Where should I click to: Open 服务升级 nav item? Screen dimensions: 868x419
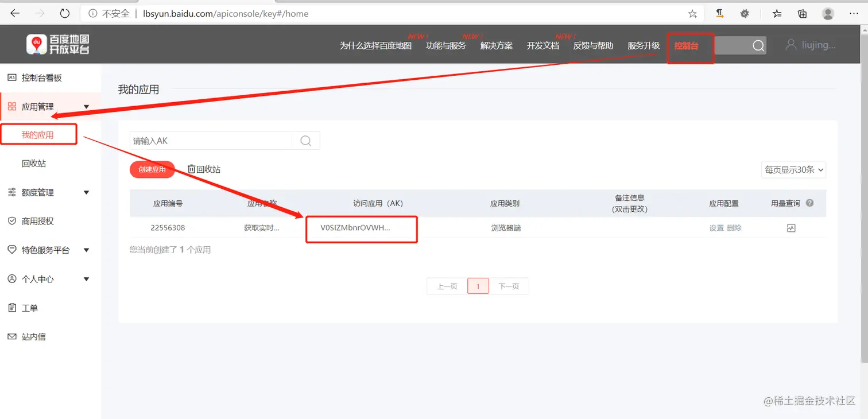[x=644, y=45]
